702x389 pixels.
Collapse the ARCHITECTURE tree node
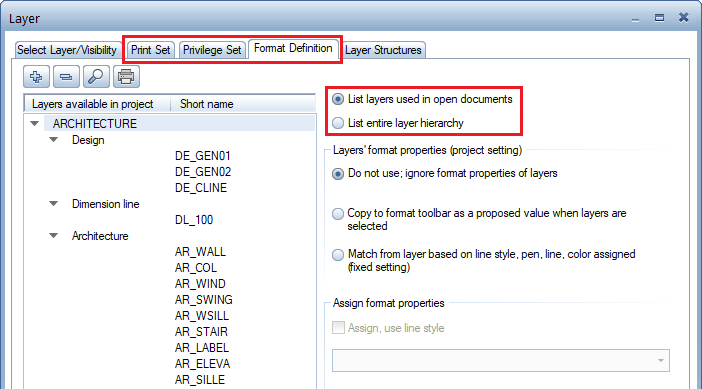pos(34,124)
